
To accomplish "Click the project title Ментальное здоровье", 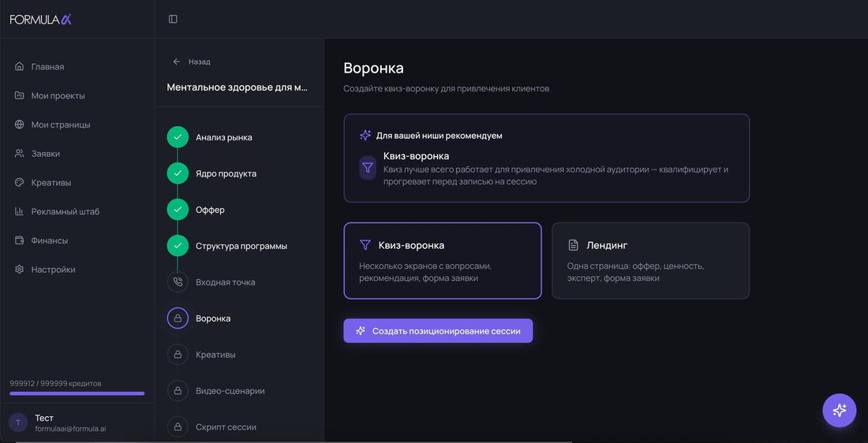I will tap(237, 87).
